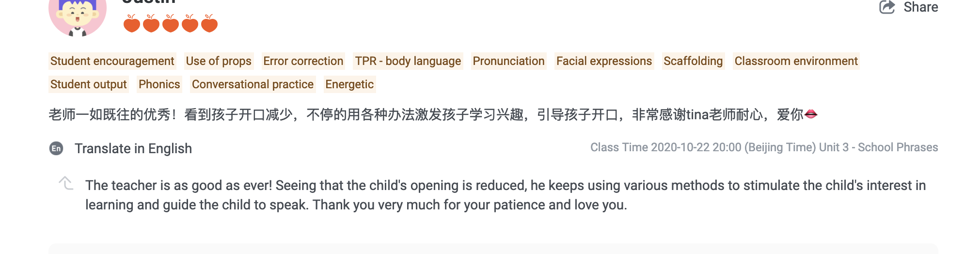The height and width of the screenshot is (254, 980).
Task: Click the third apple rating icon
Action: [171, 23]
